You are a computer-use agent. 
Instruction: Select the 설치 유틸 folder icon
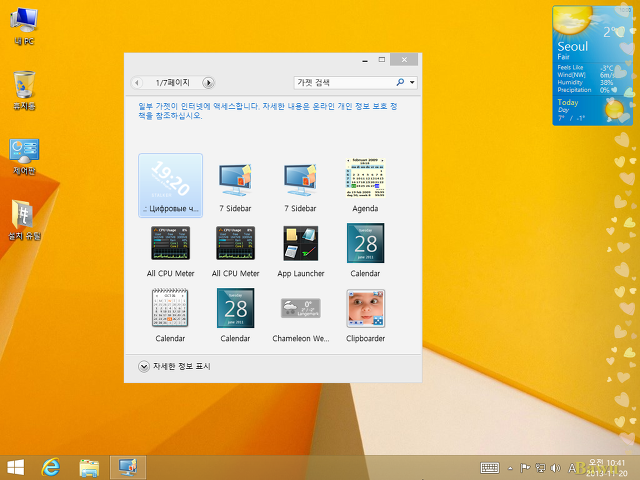tap(24, 220)
